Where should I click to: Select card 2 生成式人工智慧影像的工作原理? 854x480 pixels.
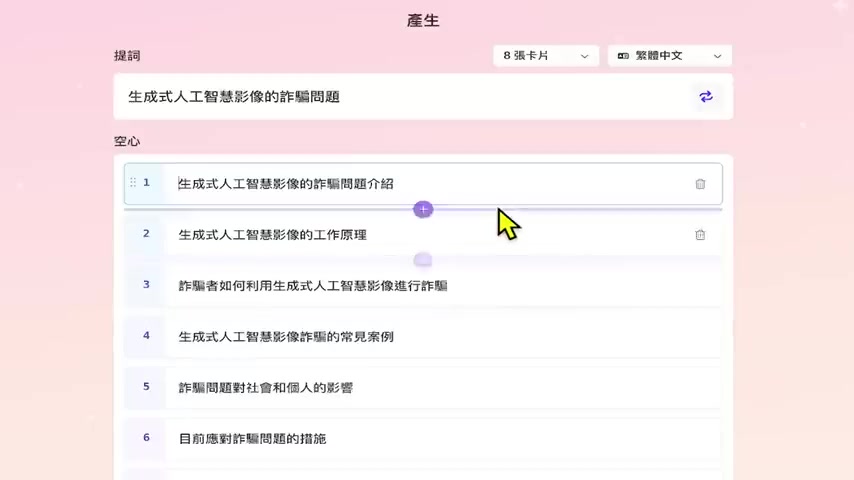click(423, 235)
